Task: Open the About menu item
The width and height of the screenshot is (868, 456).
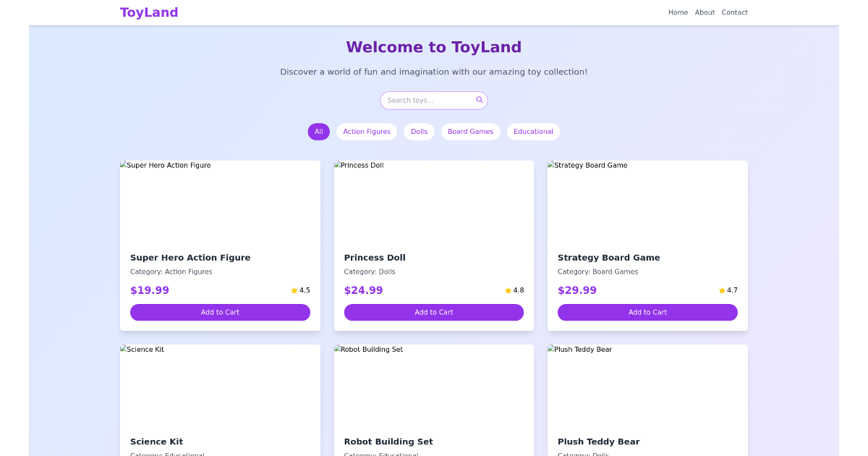Action: point(705,12)
